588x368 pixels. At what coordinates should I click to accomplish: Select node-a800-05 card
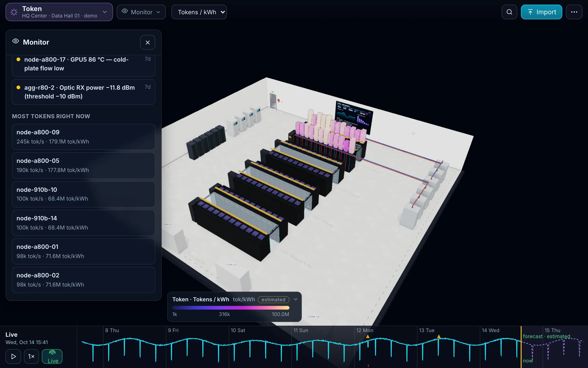pos(83,166)
